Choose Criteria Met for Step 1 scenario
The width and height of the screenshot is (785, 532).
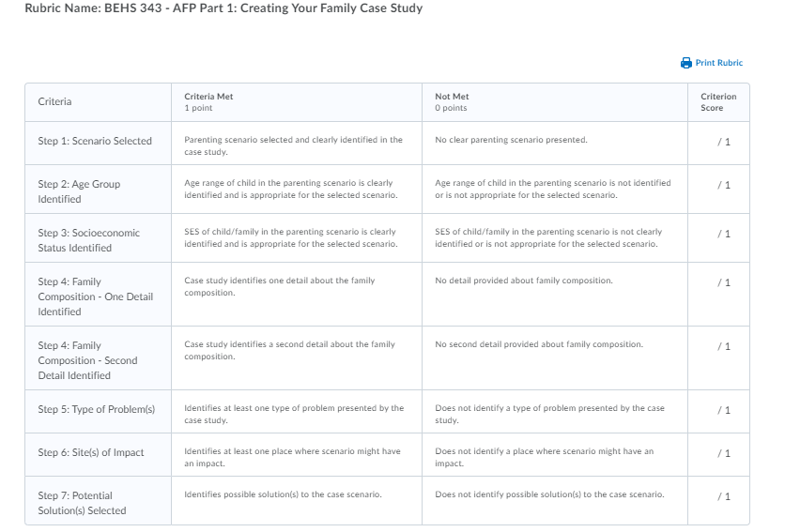tap(297, 144)
